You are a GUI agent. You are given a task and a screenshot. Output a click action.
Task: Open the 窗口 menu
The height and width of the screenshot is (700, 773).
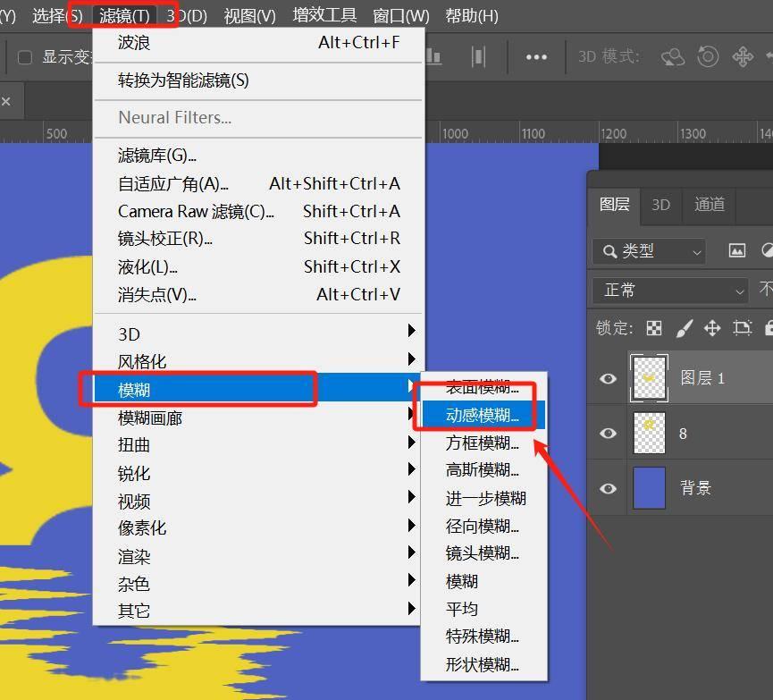pyautogui.click(x=401, y=15)
